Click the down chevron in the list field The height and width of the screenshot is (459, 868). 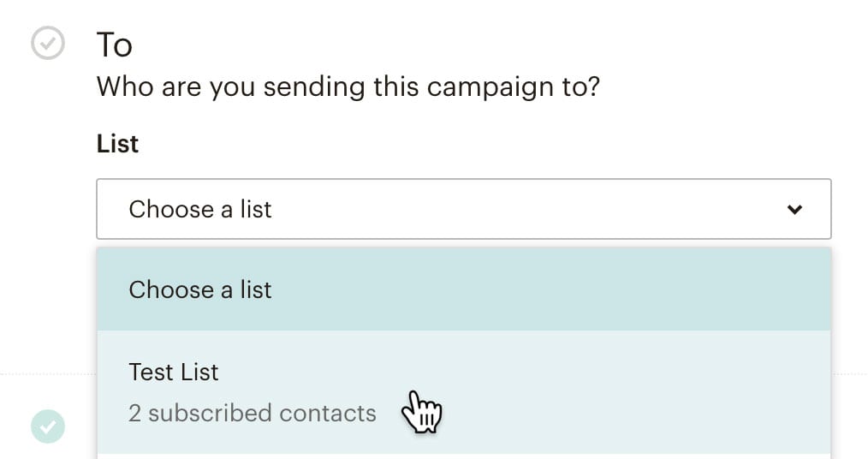[794, 209]
